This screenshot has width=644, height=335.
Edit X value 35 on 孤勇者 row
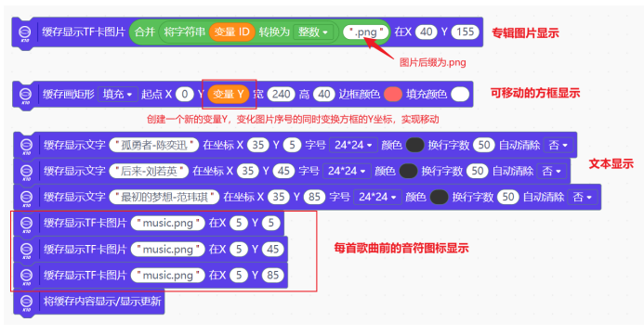(258, 145)
